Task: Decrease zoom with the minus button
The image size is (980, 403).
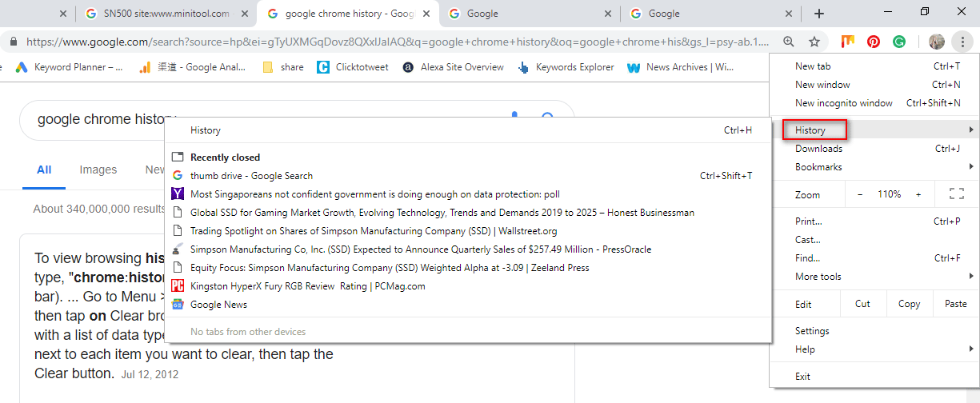Action: (860, 194)
